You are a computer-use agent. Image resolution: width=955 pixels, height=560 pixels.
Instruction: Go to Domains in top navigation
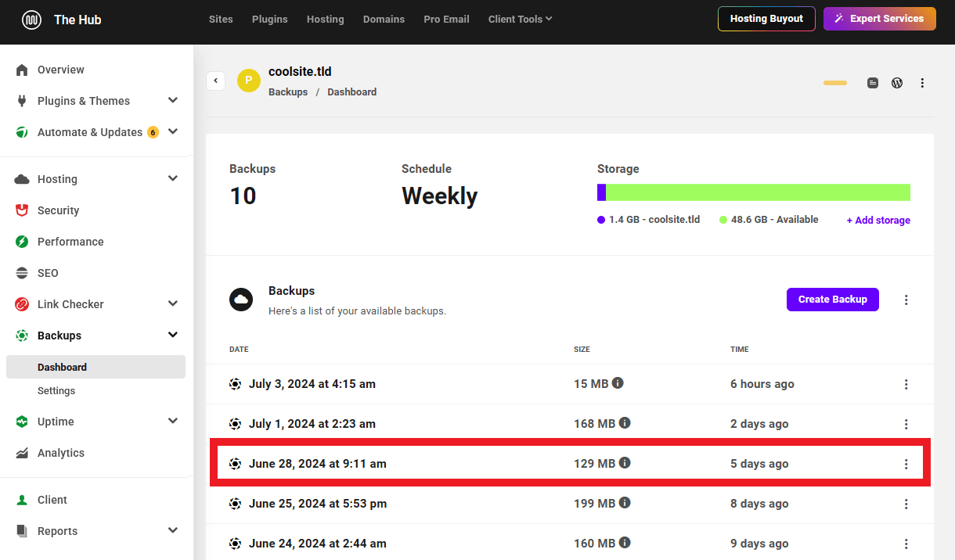384,19
